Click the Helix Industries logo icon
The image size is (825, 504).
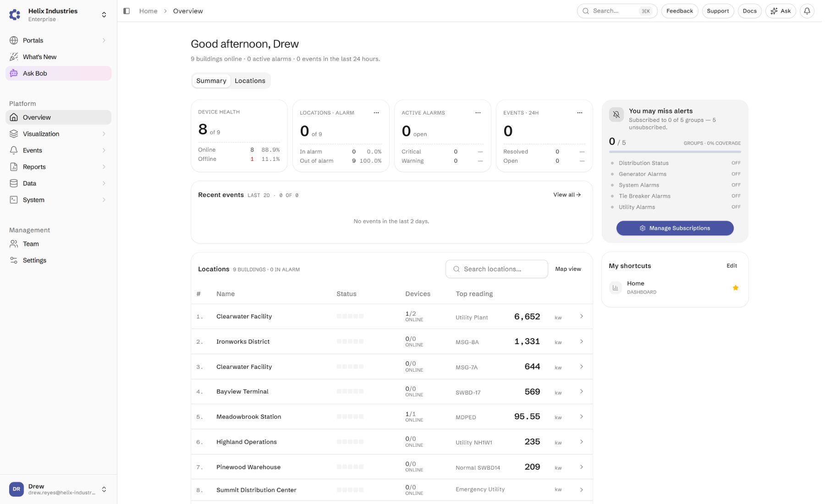[x=15, y=15]
